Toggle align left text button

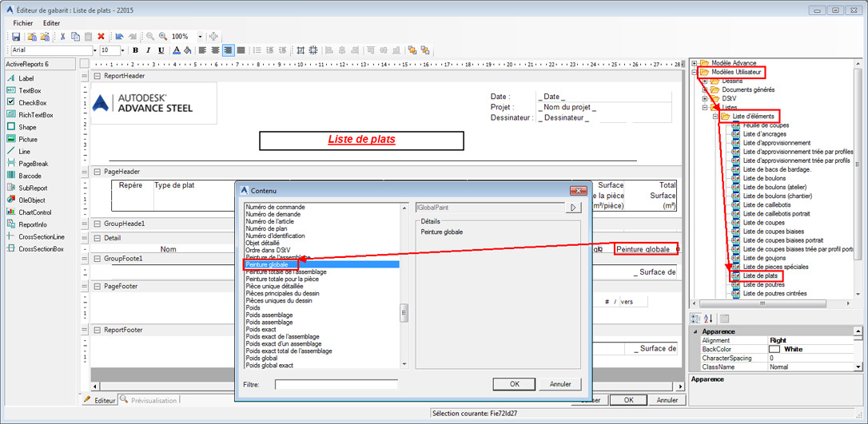pos(202,50)
